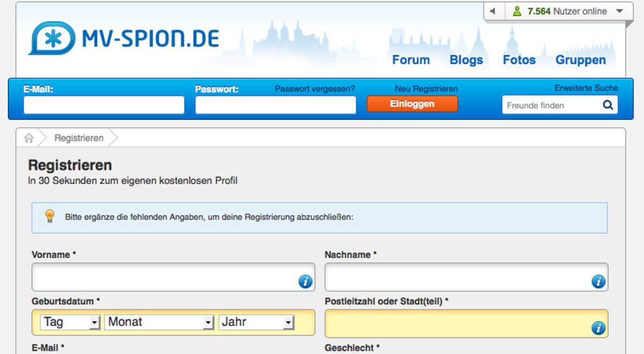
Task: Open the Fotos section
Action: click(x=519, y=60)
